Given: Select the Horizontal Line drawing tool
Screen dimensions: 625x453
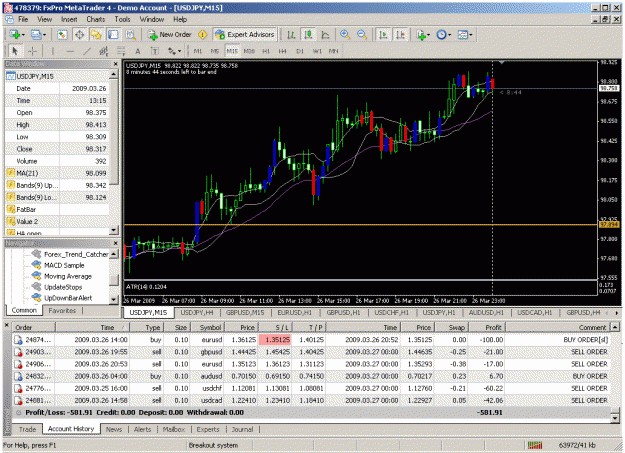Looking at the screenshot, I should click(x=70, y=51).
